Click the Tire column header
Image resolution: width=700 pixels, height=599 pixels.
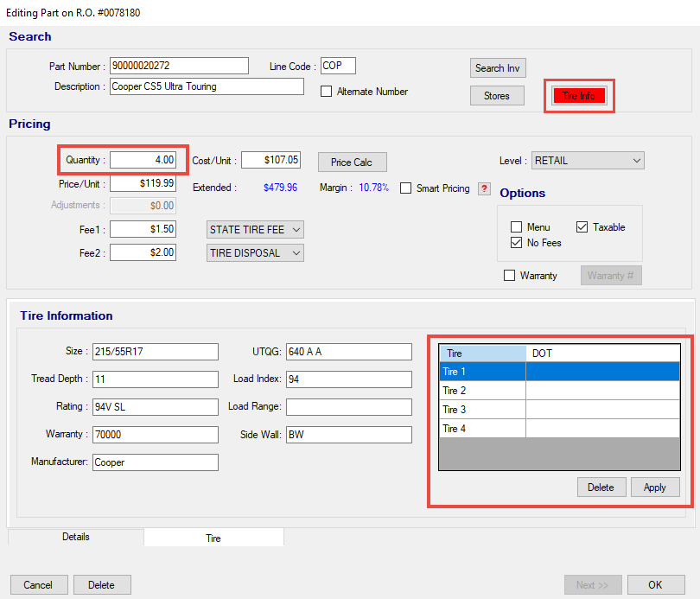(x=482, y=354)
